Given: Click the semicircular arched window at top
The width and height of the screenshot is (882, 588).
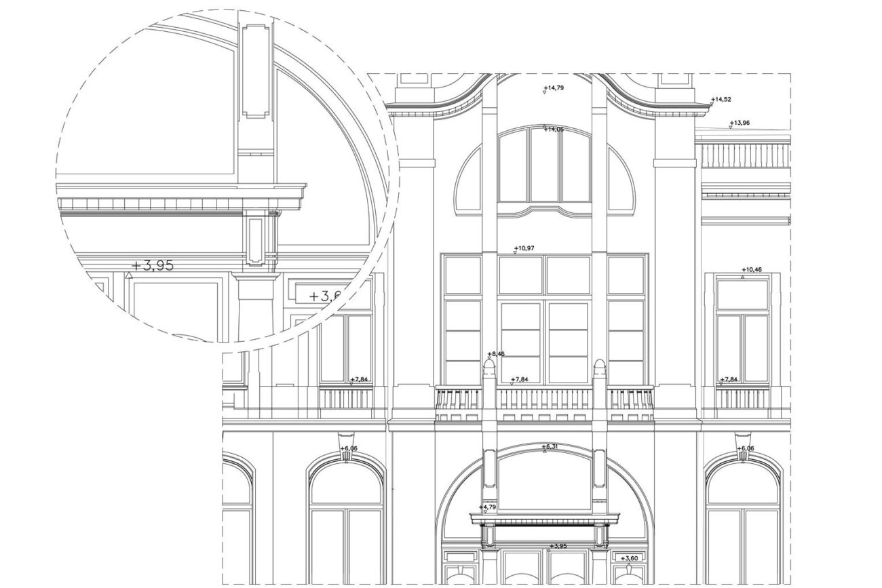Looking at the screenshot, I should 545,170.
